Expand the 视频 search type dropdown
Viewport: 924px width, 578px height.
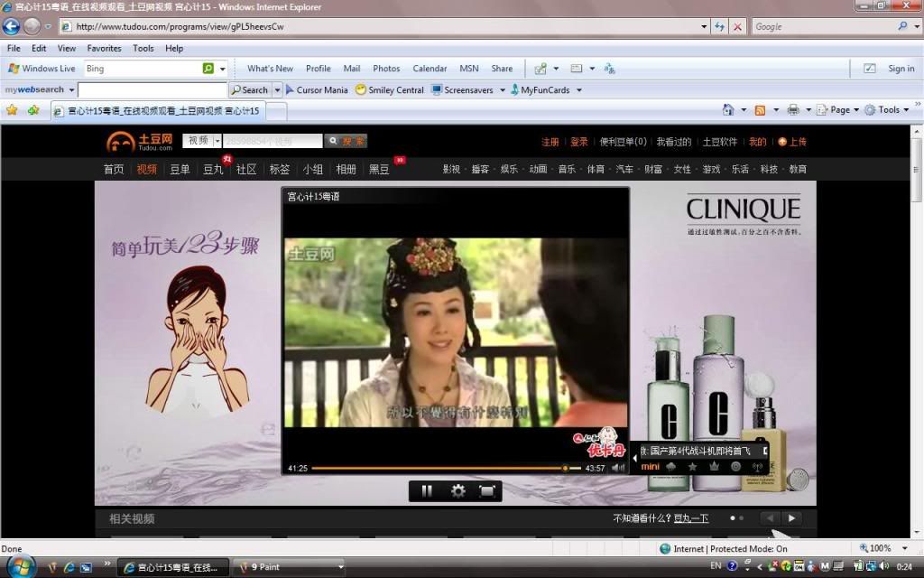pyautogui.click(x=217, y=141)
